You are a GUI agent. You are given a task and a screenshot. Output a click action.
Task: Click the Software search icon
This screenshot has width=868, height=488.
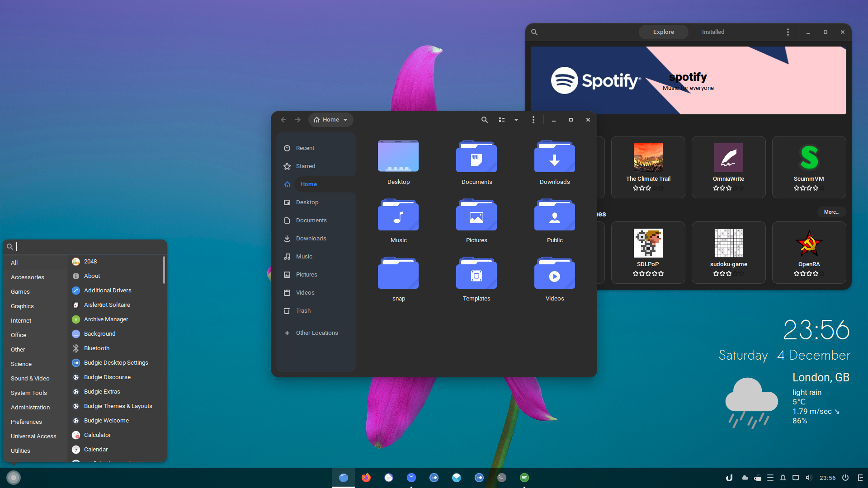[534, 32]
